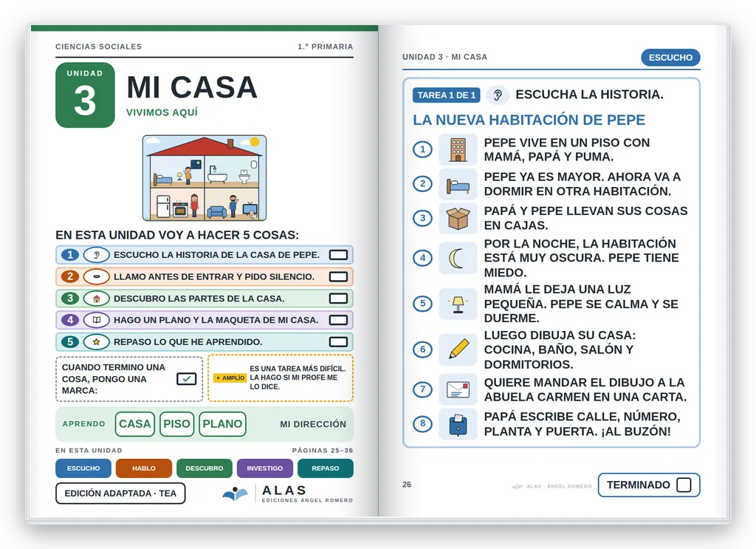Click the bed icon in step 2

458,184
